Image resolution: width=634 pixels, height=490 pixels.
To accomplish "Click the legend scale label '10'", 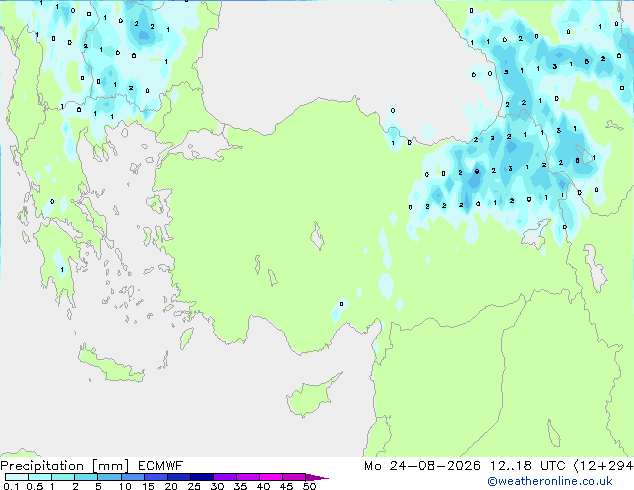I will (125, 486).
